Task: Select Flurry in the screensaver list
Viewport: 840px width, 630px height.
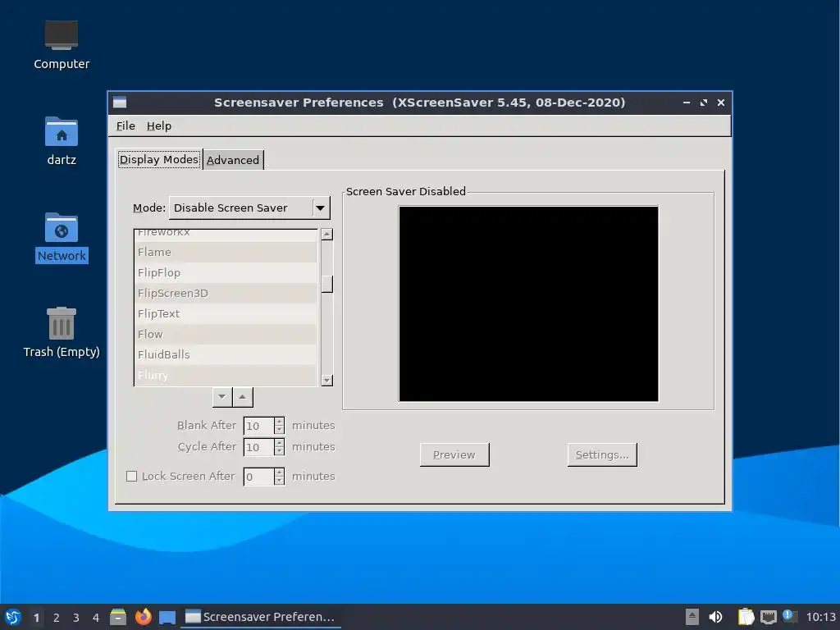Action: (x=226, y=375)
